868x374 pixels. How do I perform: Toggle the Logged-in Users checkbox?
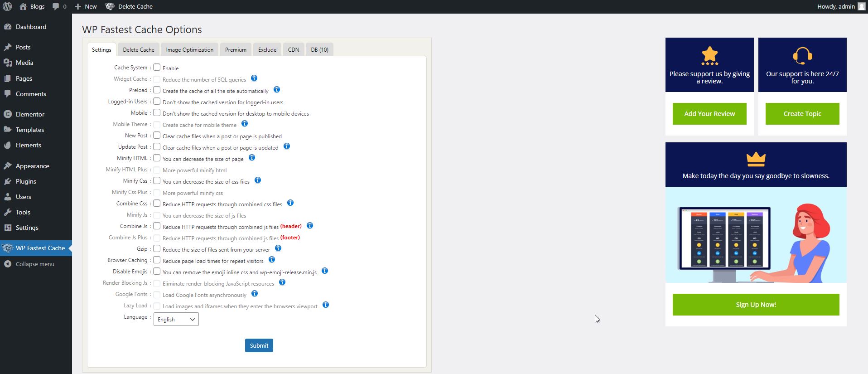(157, 102)
